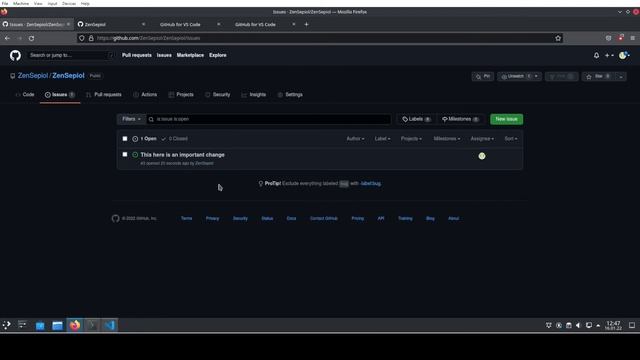Open Marketplace in the top navigation

[190, 55]
